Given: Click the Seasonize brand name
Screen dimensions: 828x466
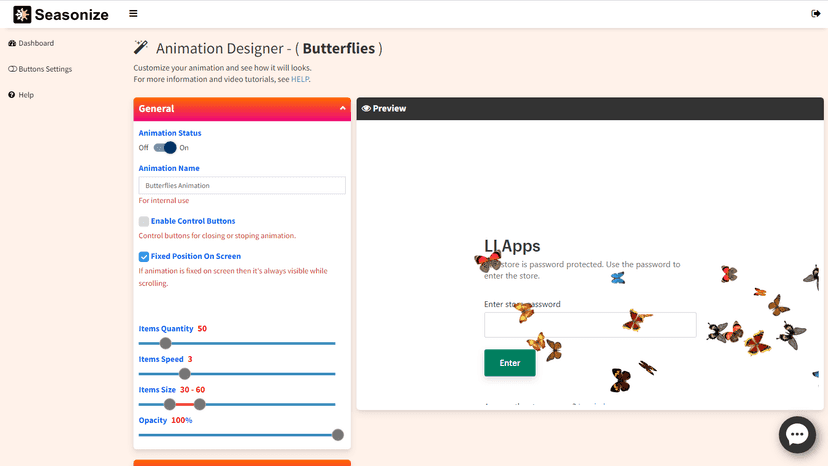Looking at the screenshot, I should [x=72, y=15].
